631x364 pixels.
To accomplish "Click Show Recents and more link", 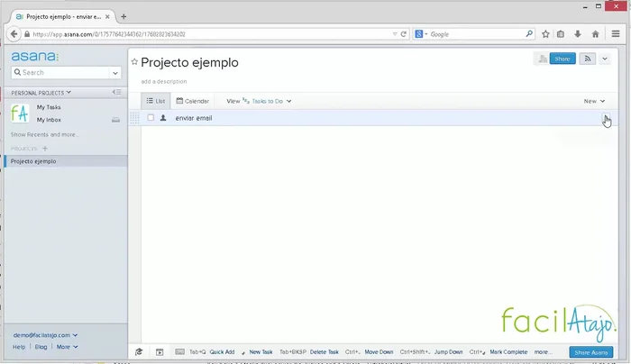I will 45,135.
